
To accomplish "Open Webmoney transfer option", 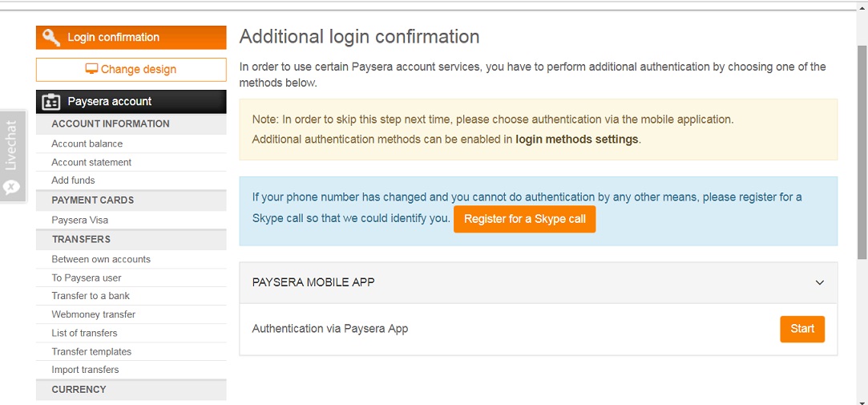I will click(x=94, y=314).
